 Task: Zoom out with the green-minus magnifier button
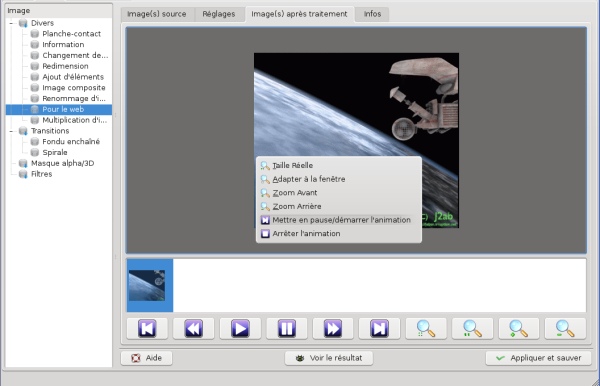565,329
